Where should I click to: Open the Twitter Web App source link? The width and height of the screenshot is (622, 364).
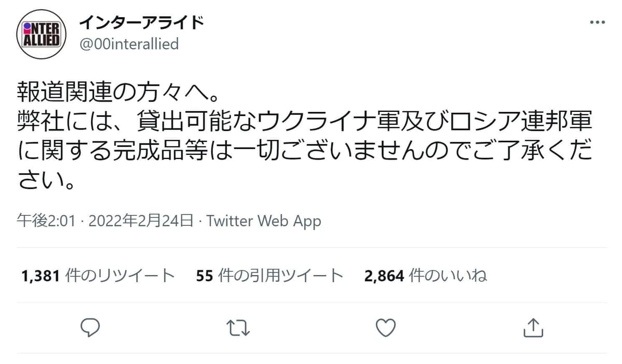point(264,222)
